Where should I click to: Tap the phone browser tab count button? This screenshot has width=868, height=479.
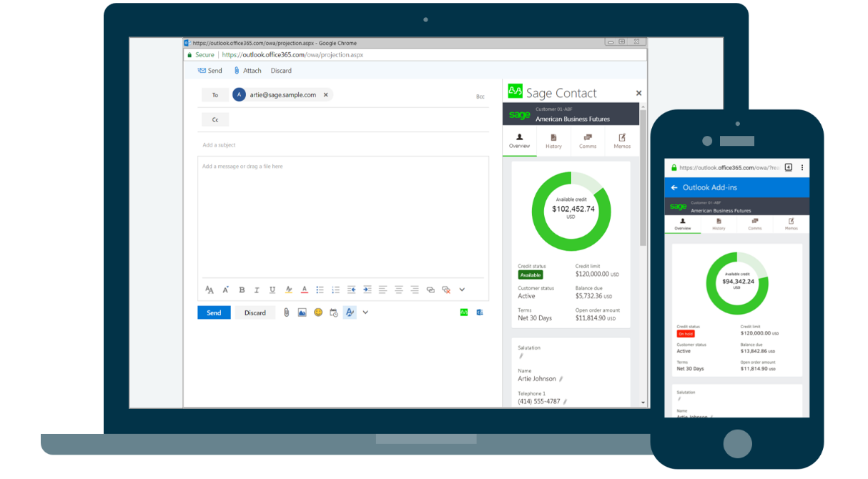(x=788, y=167)
